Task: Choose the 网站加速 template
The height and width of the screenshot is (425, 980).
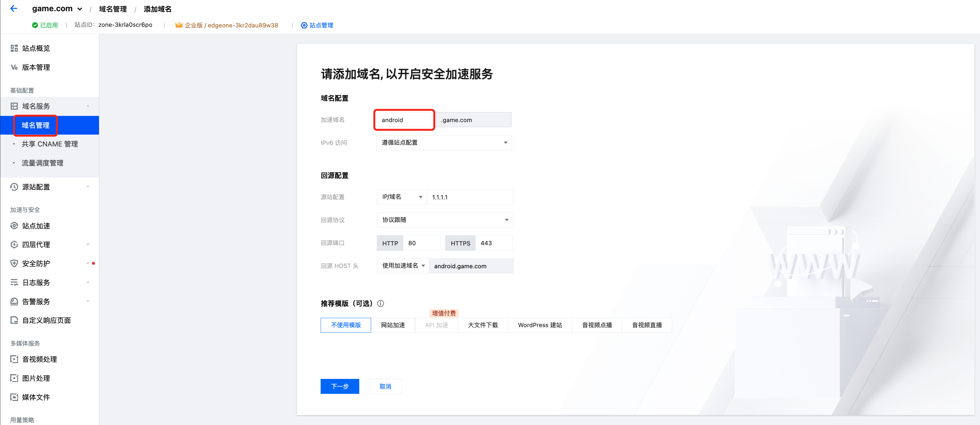Action: [393, 325]
